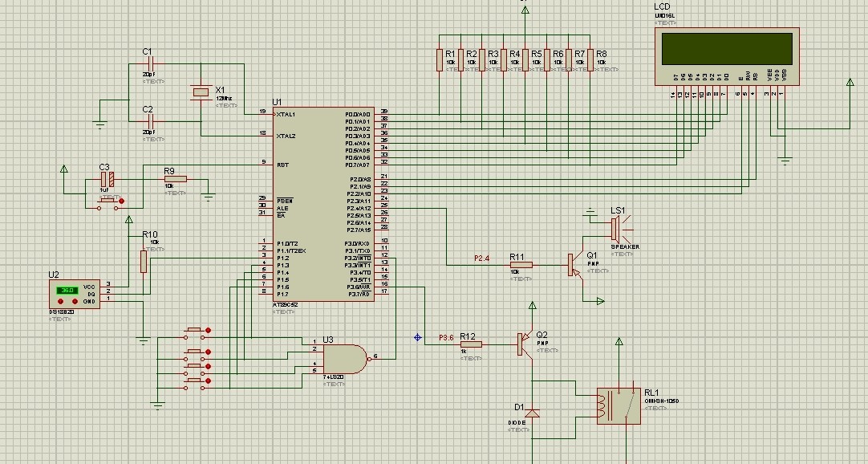The width and height of the screenshot is (868, 464).
Task: Click the 'P0.7/AD7' pin label on U1
Action: [x=358, y=165]
